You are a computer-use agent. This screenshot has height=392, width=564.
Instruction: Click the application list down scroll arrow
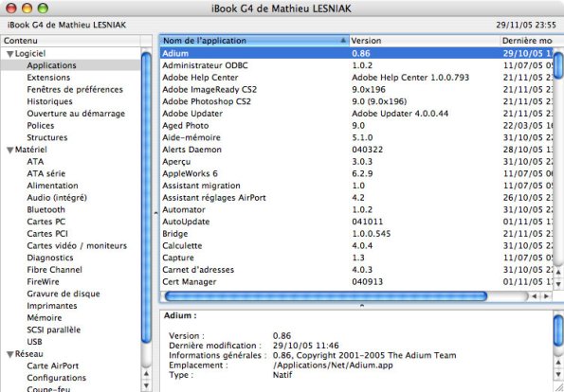point(558,284)
